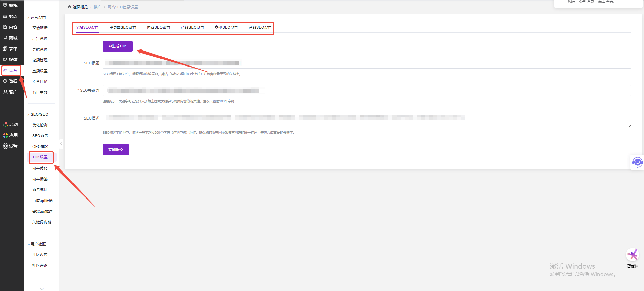Screen dimensions: 644x291
Task: Open the customer service headset icon
Action: [x=637, y=162]
